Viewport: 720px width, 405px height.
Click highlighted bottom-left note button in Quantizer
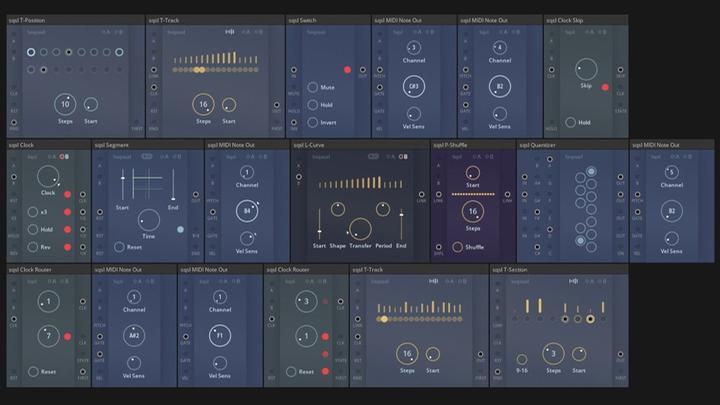click(580, 240)
